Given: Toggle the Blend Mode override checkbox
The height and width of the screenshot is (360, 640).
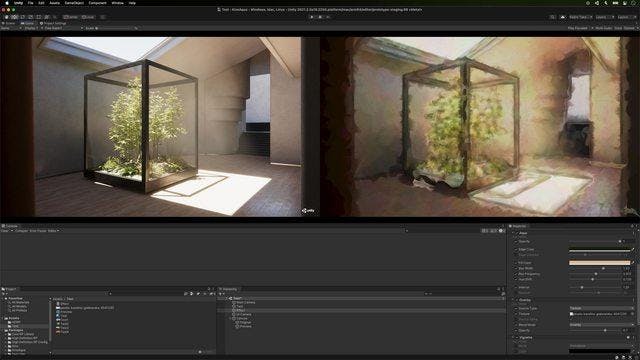Looking at the screenshot, I should click(516, 325).
